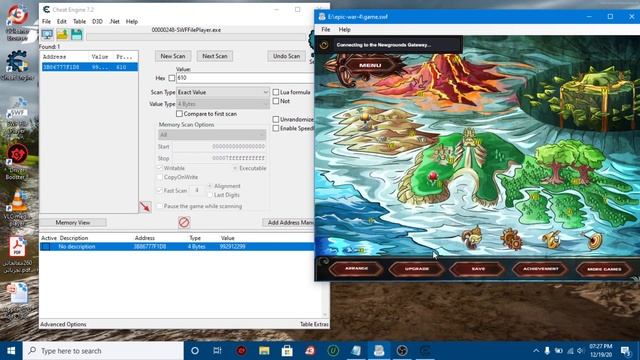Click the game's ACHIEVEMENT button
The image size is (640, 360).
540,269
